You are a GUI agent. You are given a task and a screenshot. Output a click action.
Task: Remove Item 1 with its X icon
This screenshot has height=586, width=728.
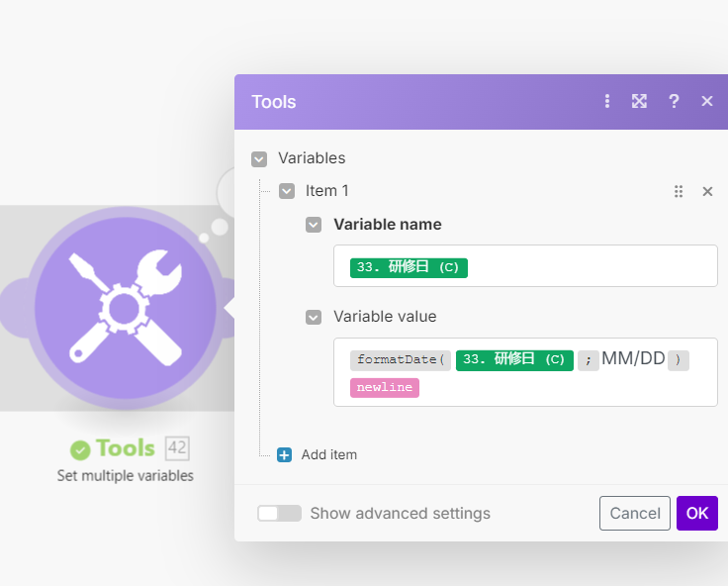(x=707, y=191)
